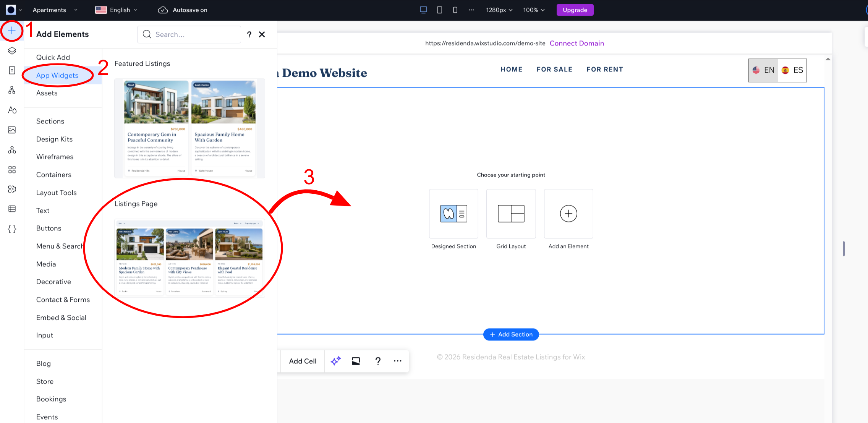Select Bookings category
This screenshot has height=423, width=868.
(51, 399)
